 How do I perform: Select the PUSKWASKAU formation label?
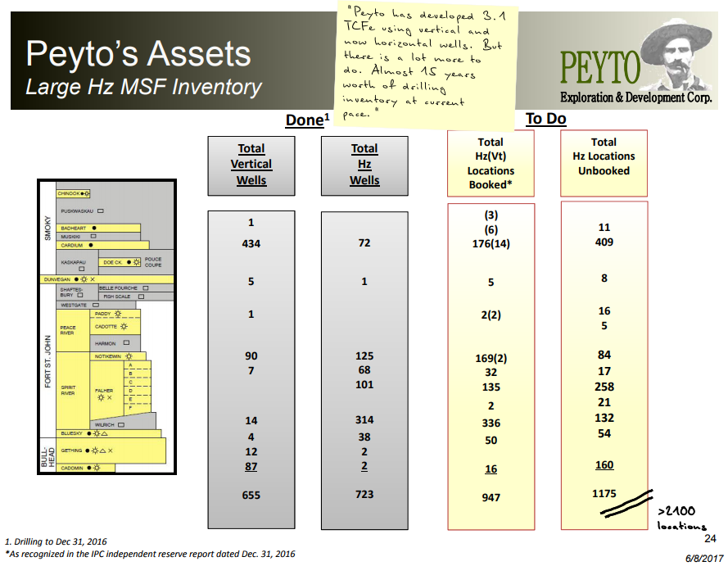[x=77, y=211]
